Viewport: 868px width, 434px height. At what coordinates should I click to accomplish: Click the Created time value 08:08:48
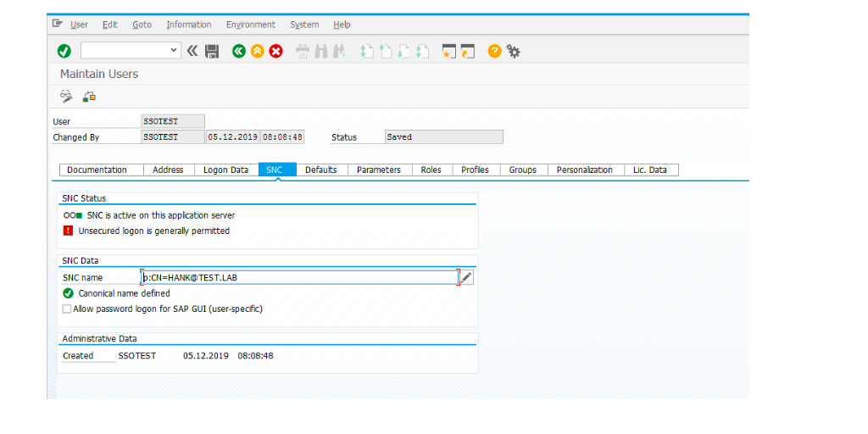point(255,355)
